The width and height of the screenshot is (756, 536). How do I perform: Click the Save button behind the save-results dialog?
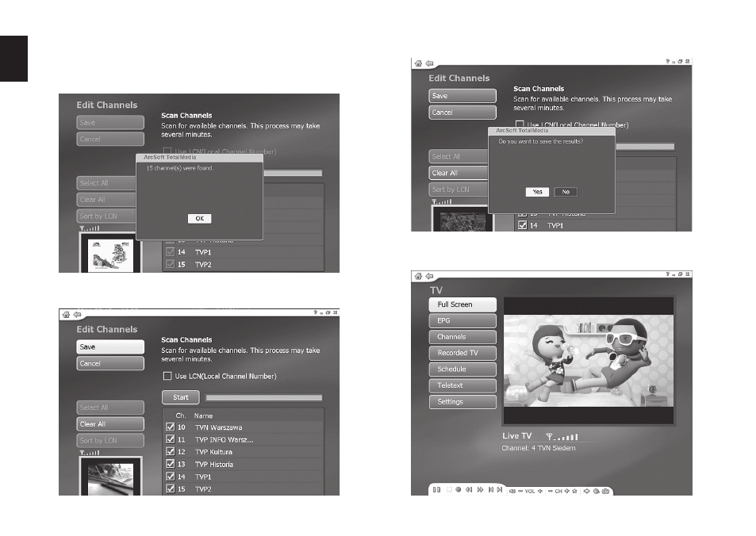click(x=462, y=96)
